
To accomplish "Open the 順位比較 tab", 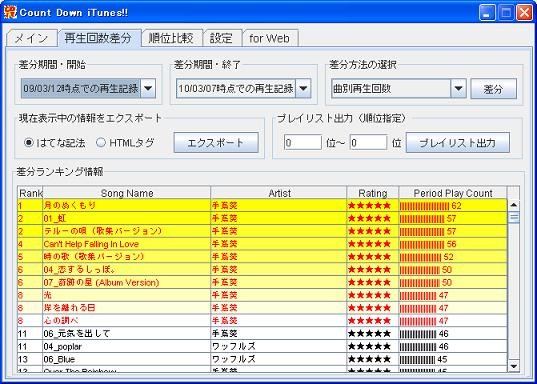I will pos(171,38).
